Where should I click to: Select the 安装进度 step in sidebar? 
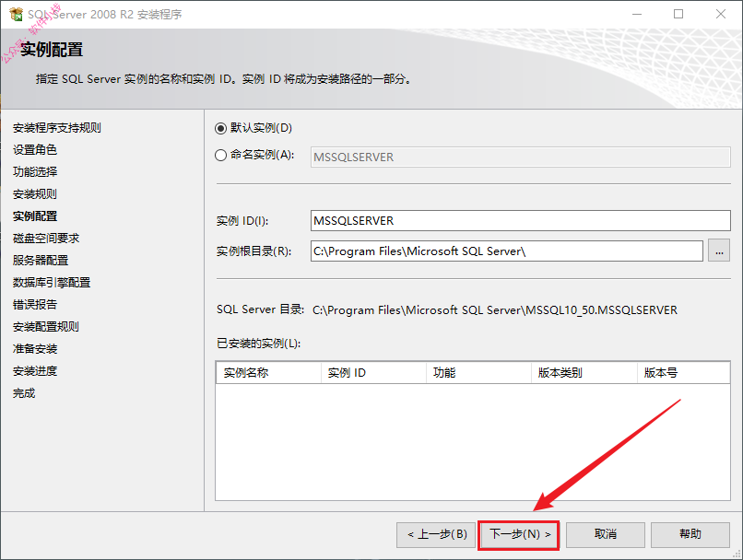(x=35, y=371)
